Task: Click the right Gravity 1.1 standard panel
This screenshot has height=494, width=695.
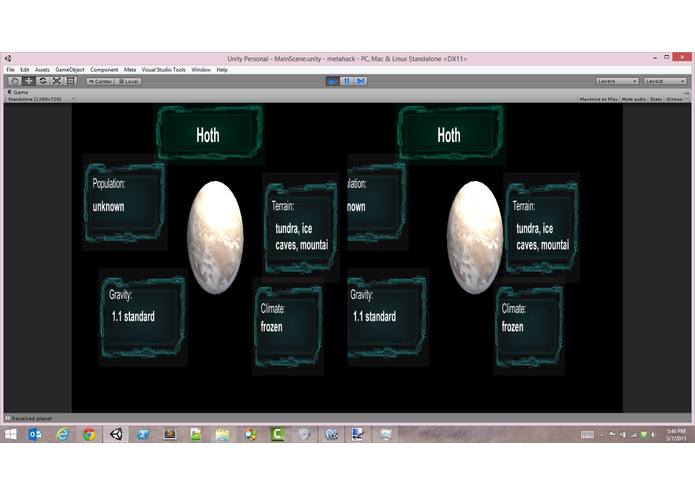Action: coord(387,317)
